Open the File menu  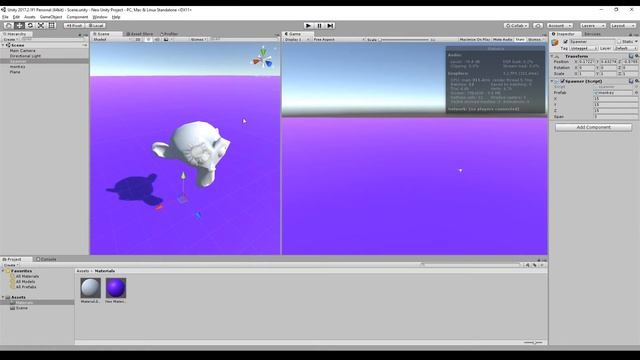point(5,17)
